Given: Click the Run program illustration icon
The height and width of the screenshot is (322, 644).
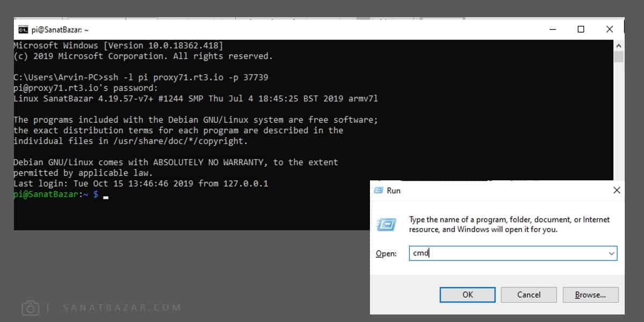Looking at the screenshot, I should pyautogui.click(x=387, y=224).
